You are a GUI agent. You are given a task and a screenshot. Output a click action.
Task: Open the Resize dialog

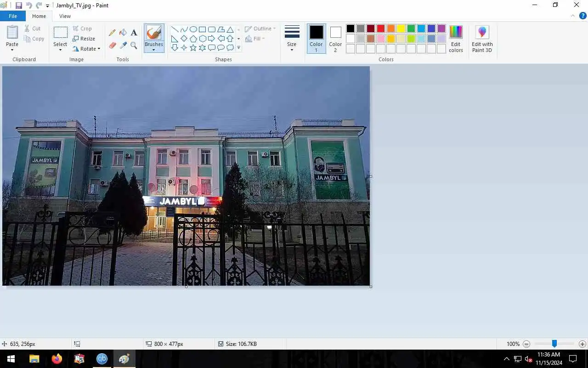point(84,39)
